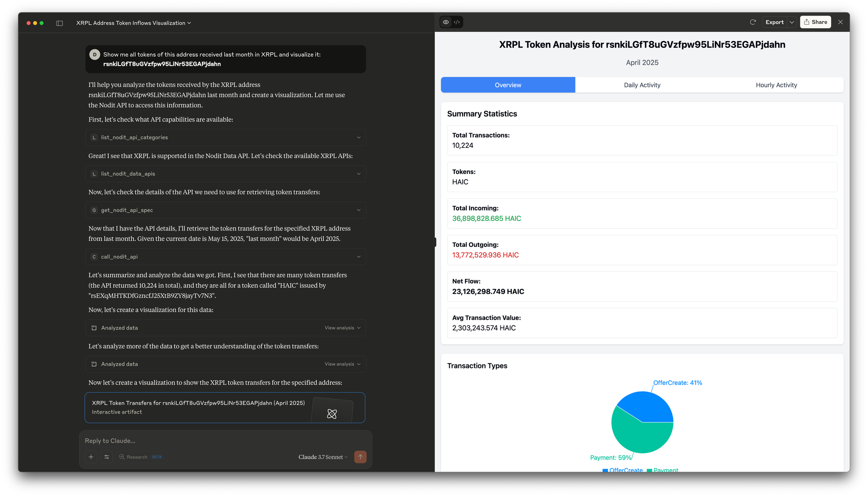Click the Share button

(815, 22)
